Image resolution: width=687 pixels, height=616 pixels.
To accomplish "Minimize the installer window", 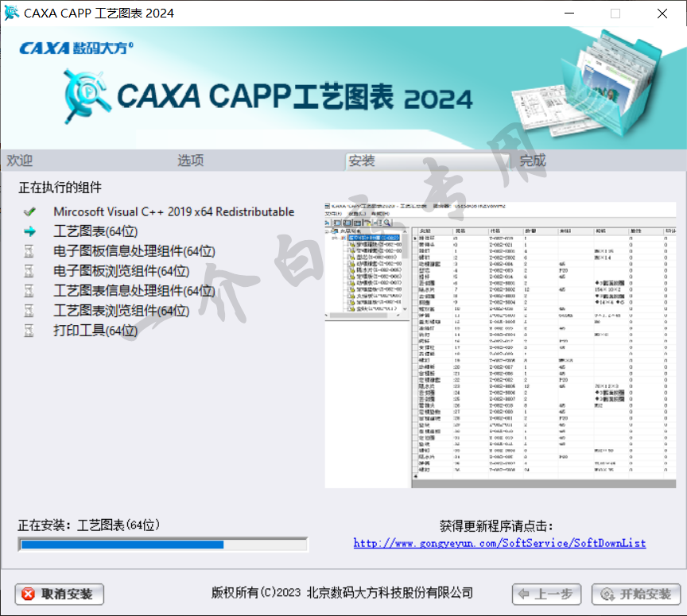I will click(569, 14).
